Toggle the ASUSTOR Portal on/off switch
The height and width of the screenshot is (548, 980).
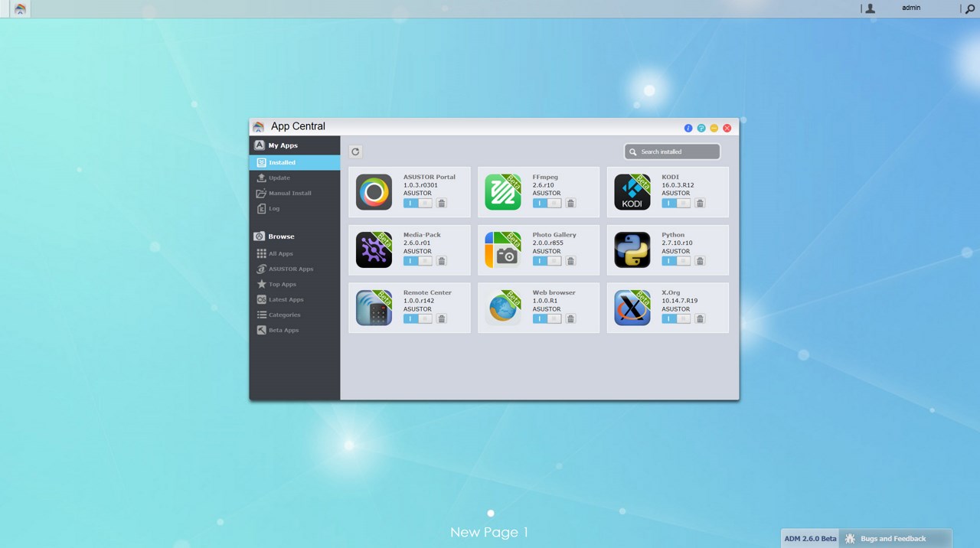[418, 204]
